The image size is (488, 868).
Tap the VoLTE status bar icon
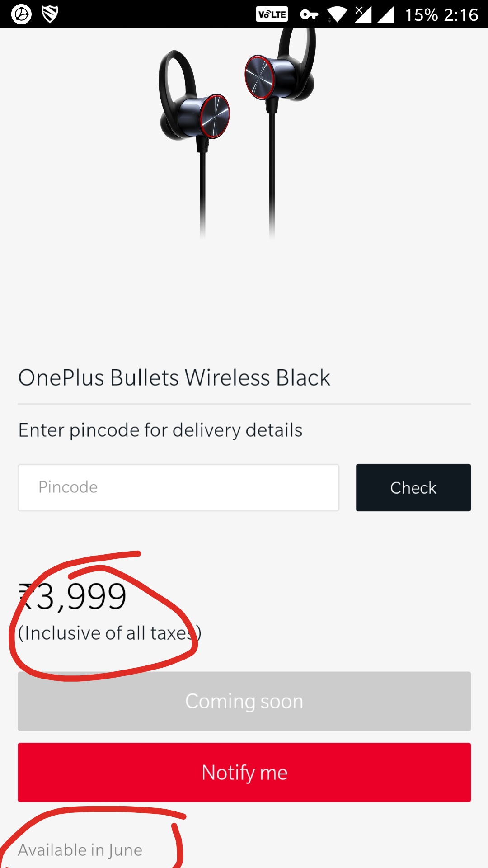272,14
